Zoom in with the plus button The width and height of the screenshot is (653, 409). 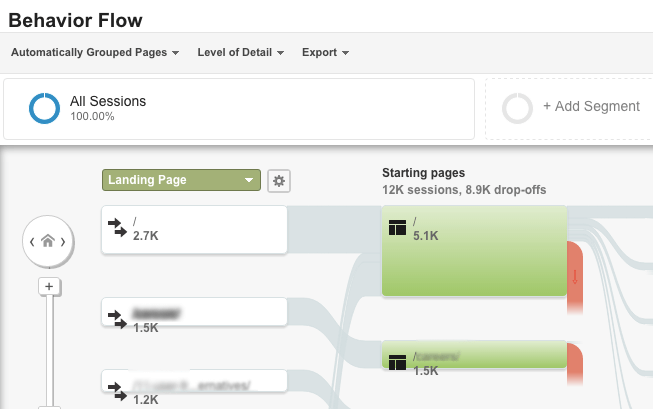49,287
